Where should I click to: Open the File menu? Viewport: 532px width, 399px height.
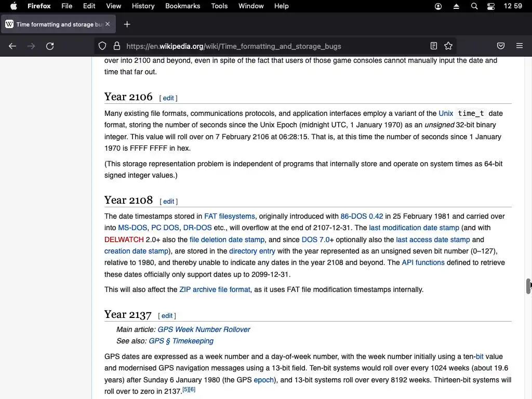click(x=66, y=6)
